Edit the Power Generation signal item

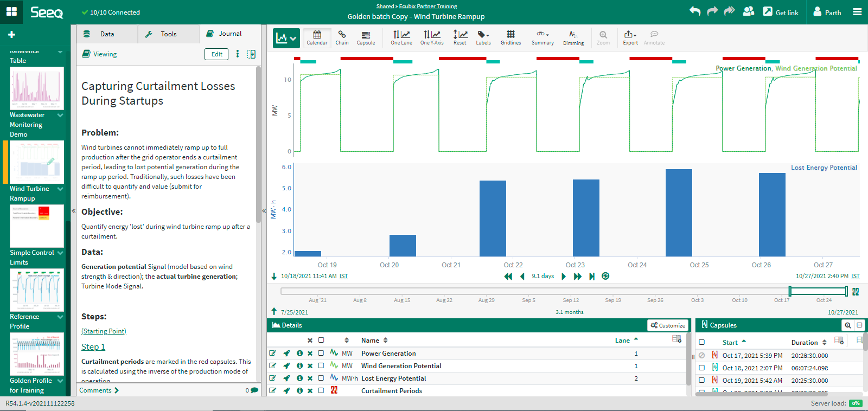pos(272,353)
